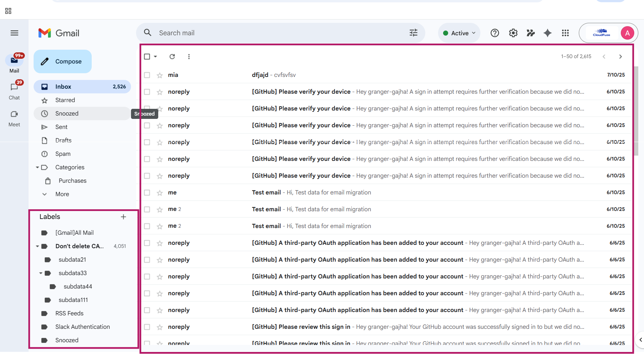This screenshot has width=644, height=354.
Task: Click the Compose button
Action: [62, 61]
